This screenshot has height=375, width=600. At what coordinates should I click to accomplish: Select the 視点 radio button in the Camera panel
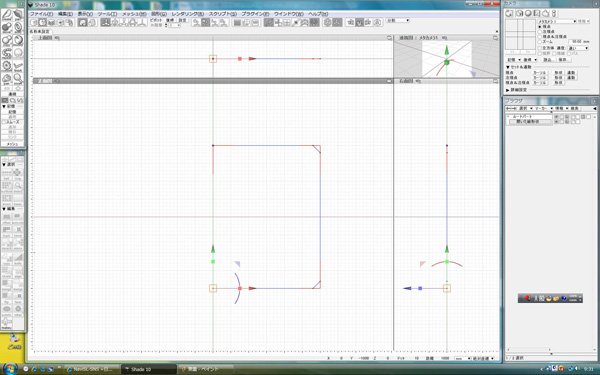540,27
